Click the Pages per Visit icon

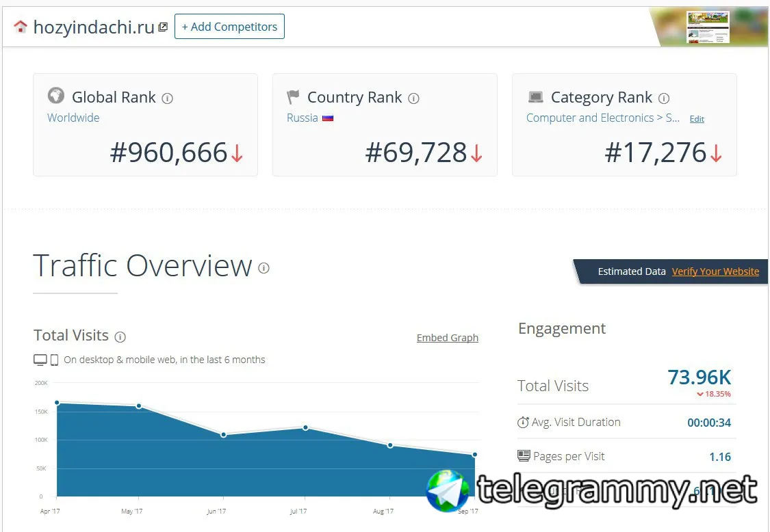pos(524,456)
